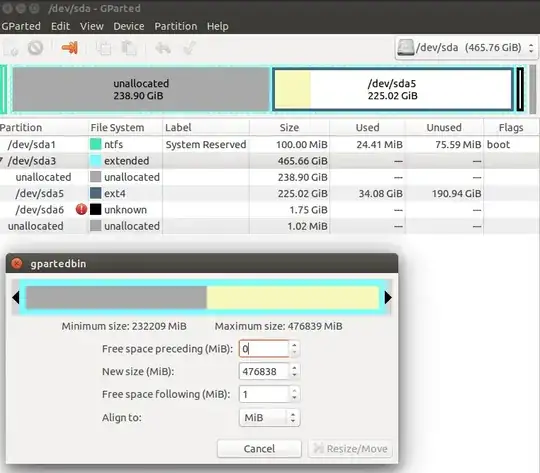Open the Device menu
The width and height of the screenshot is (540, 473).
point(129,26)
